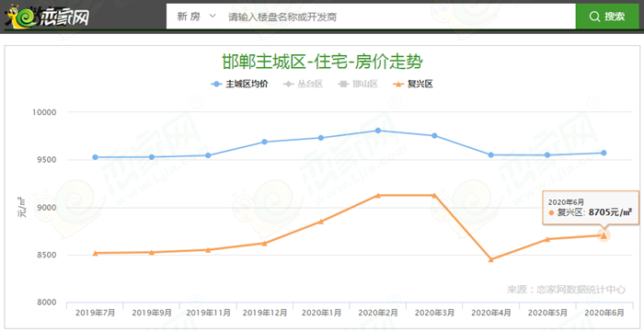The image size is (644, 331).
Task: Select 复兴区 triangle marker at 2020年4月 low
Action: pos(490,259)
